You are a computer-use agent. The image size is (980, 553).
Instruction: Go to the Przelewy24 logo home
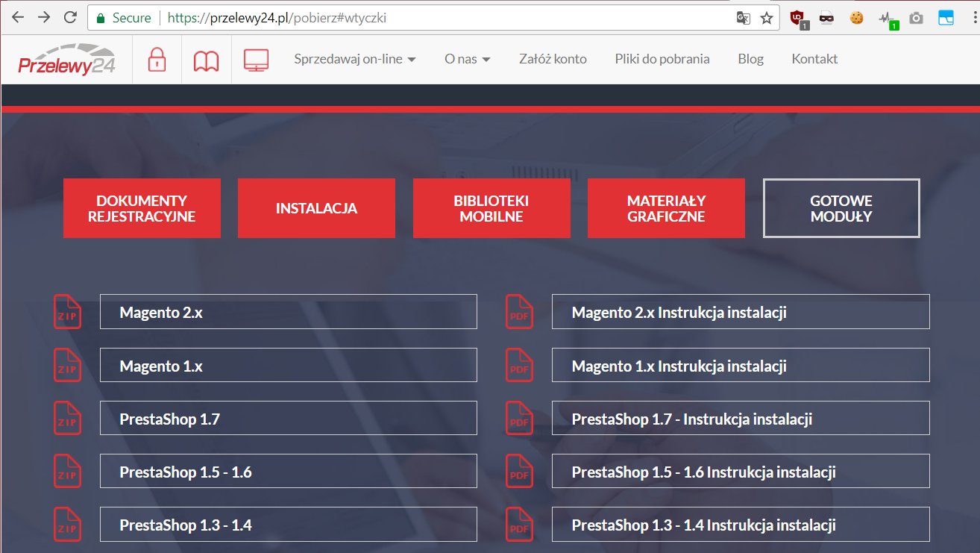pos(67,60)
